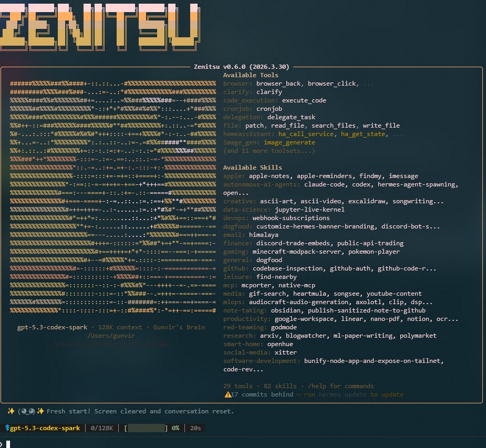Click '(and 11 more toolsets...)' text
This screenshot has width=486, height=448.
click(x=268, y=151)
